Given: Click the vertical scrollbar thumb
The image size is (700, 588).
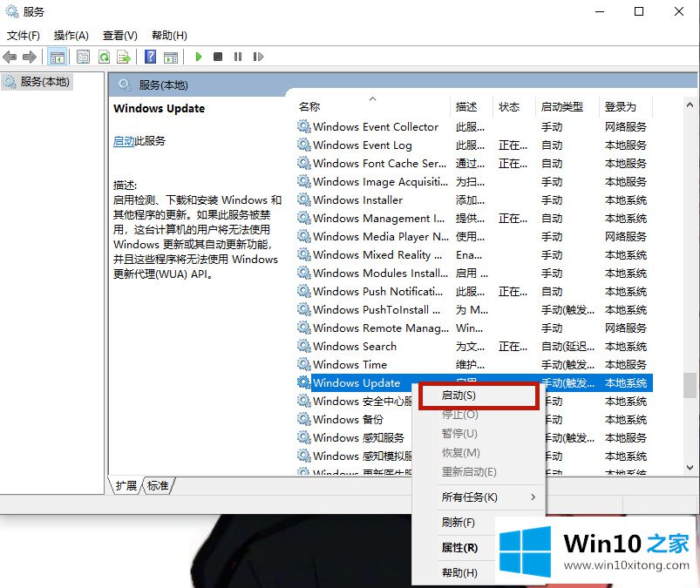Looking at the screenshot, I should pyautogui.click(x=690, y=385).
